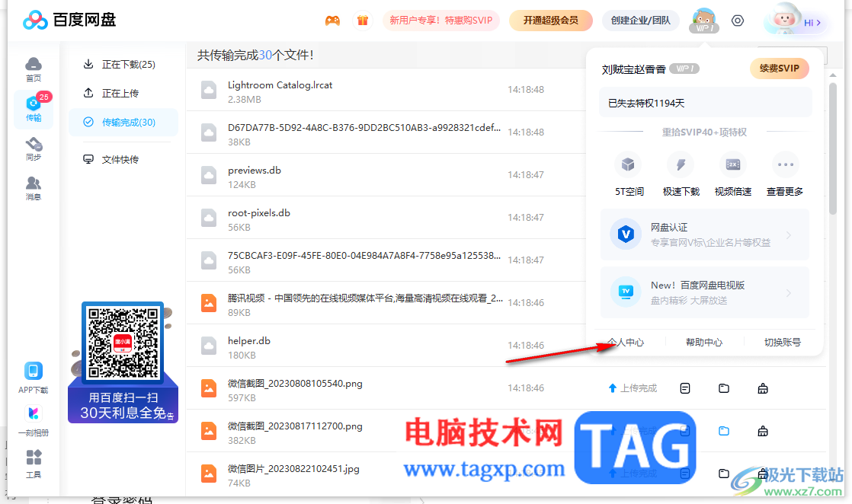Click 创建企业/团队 button
Screen dimensions: 852x504
(641, 21)
